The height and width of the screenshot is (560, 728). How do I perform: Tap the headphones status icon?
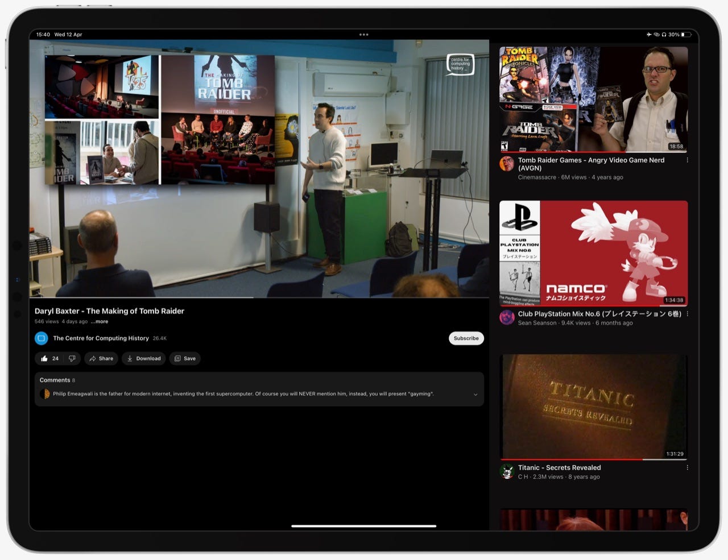[664, 35]
